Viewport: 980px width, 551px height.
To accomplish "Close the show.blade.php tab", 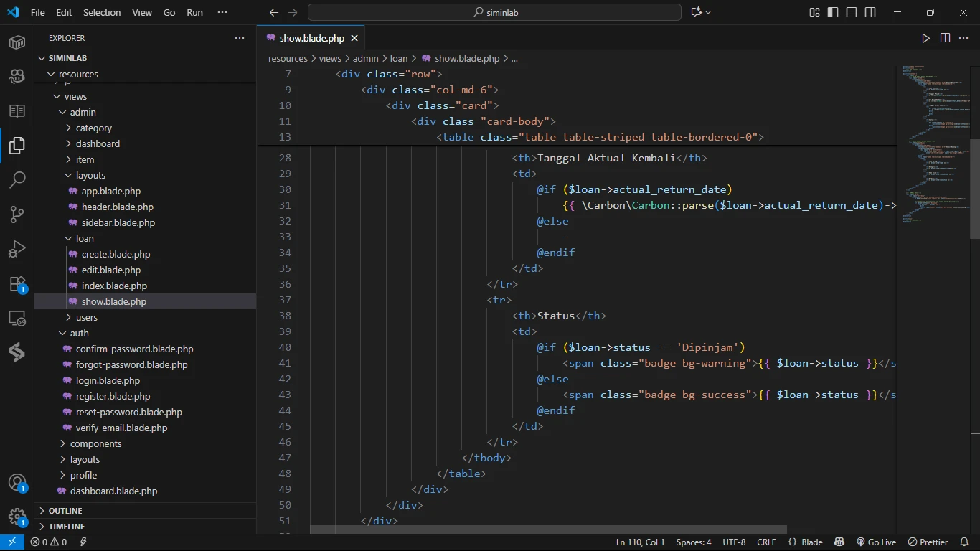I will pos(354,38).
